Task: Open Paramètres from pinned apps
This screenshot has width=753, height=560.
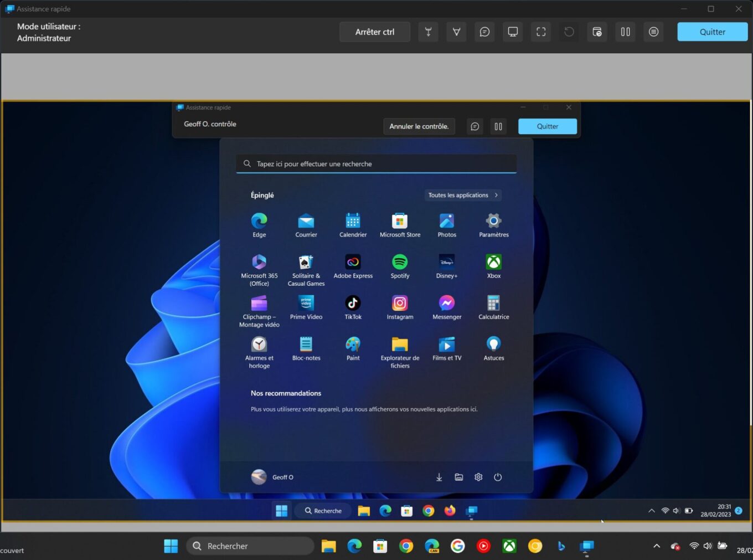Action: (494, 225)
